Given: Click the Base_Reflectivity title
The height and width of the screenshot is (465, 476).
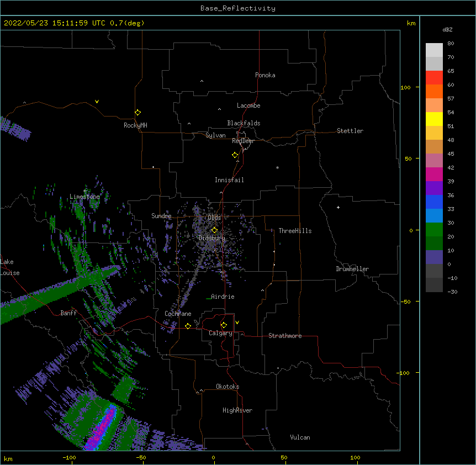Looking at the screenshot, I should [x=238, y=8].
